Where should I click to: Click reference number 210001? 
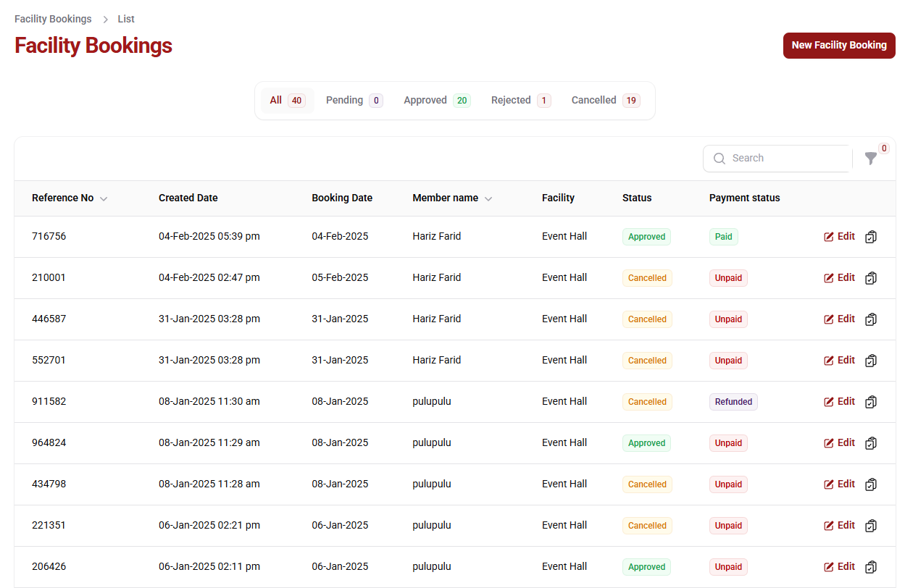pyautogui.click(x=49, y=277)
